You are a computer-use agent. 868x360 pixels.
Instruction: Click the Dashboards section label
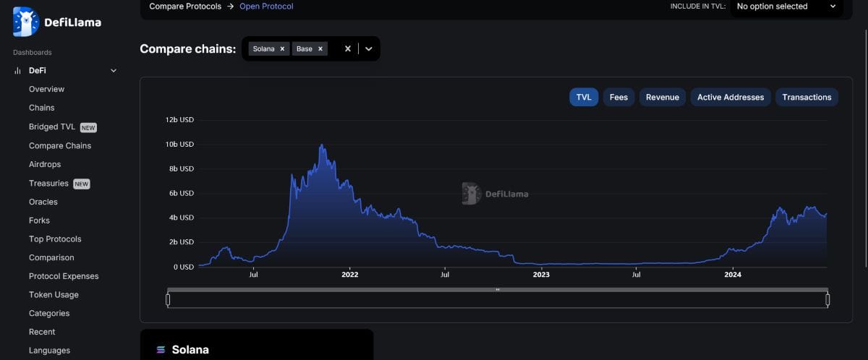(33, 53)
